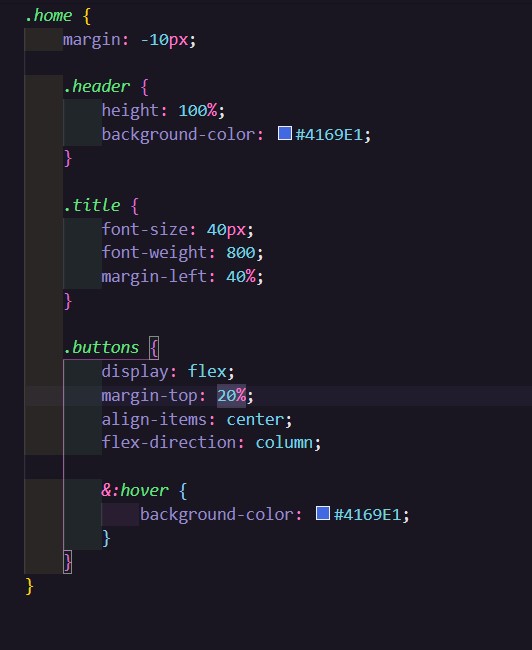Click margin-left 40% value
This screenshot has height=650, width=532.
point(241,276)
